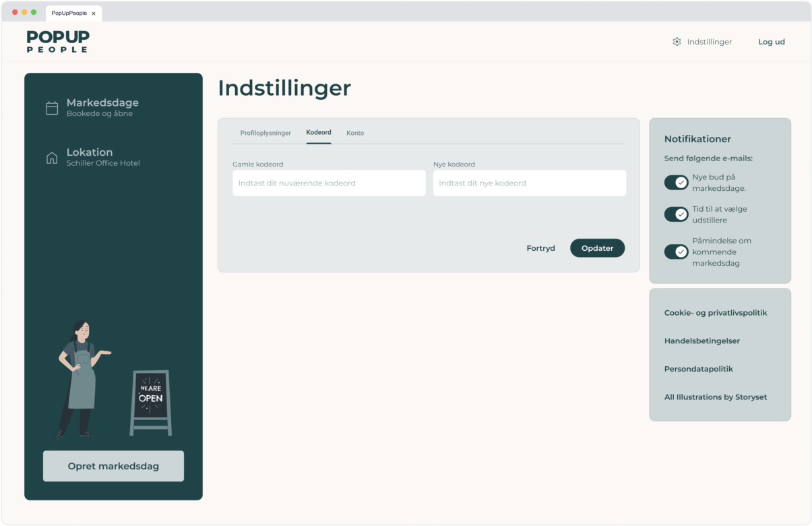812x526 pixels.
Task: Click the green traffic light button
Action: [34, 11]
